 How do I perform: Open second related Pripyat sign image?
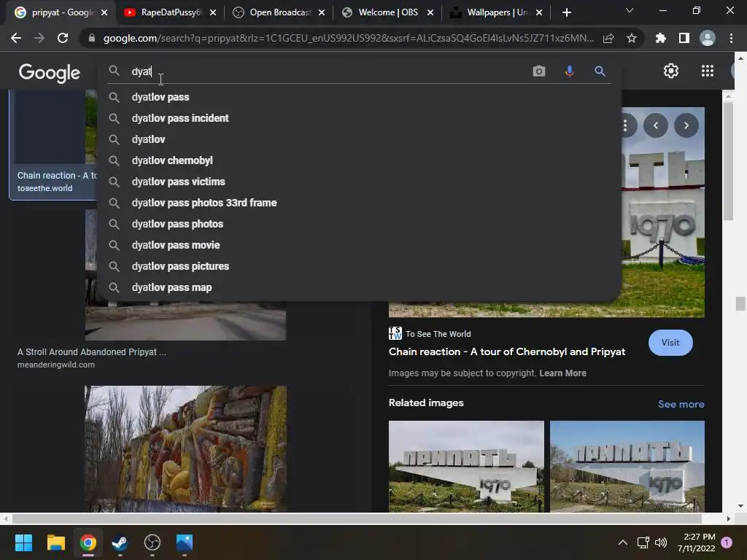627,466
